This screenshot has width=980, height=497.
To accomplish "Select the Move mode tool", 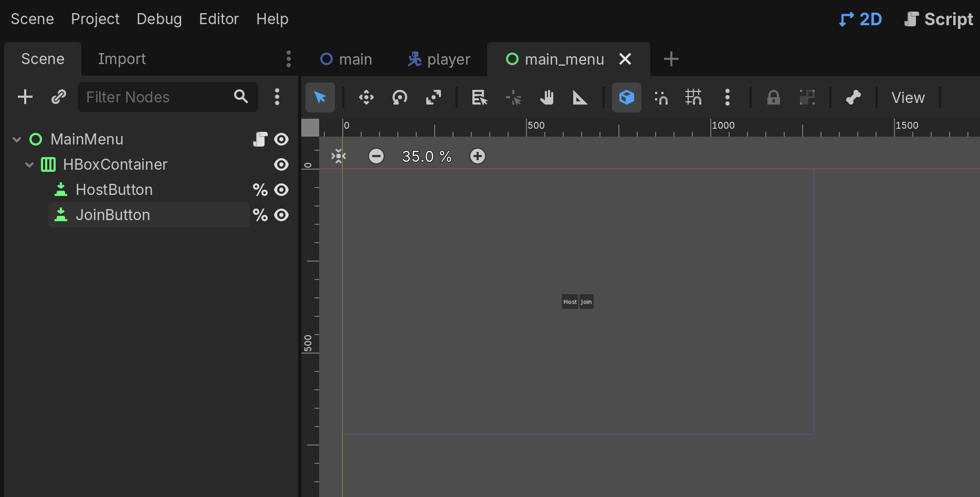I will tap(366, 97).
